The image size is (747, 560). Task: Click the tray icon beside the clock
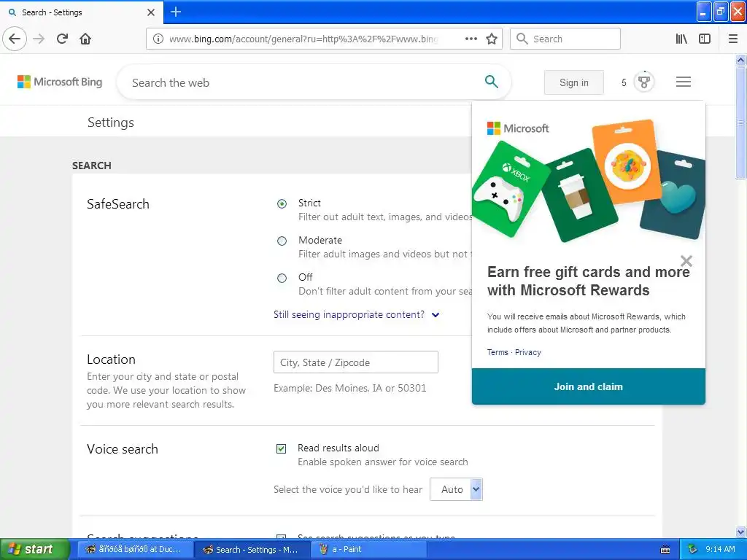tap(692, 550)
